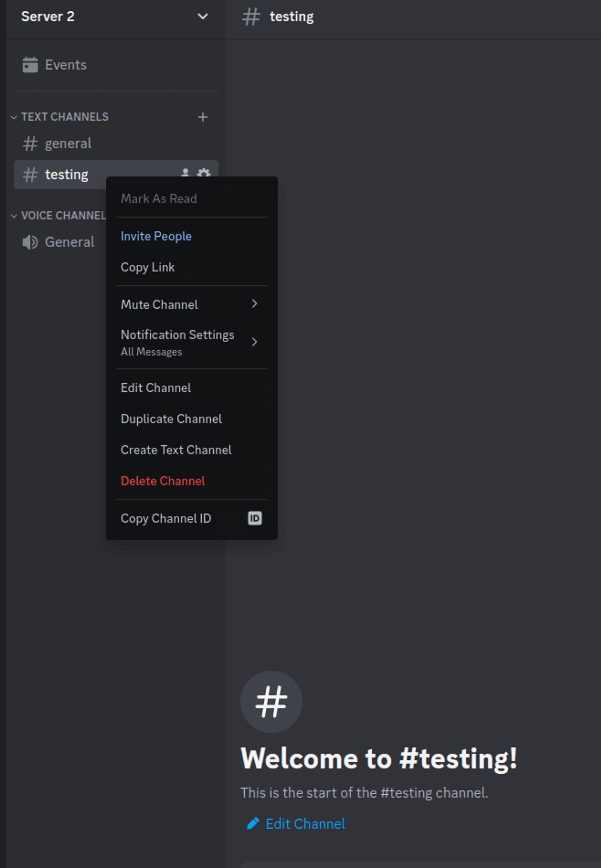Collapse the Voice Channels category
The height and width of the screenshot is (868, 601).
14,215
